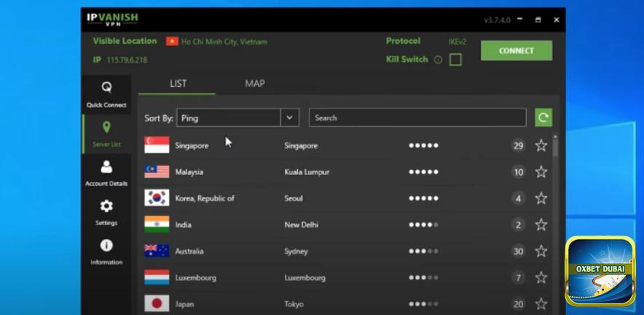The height and width of the screenshot is (315, 644).
Task: Mark Australia Sydney server as favorite
Action: click(x=541, y=251)
